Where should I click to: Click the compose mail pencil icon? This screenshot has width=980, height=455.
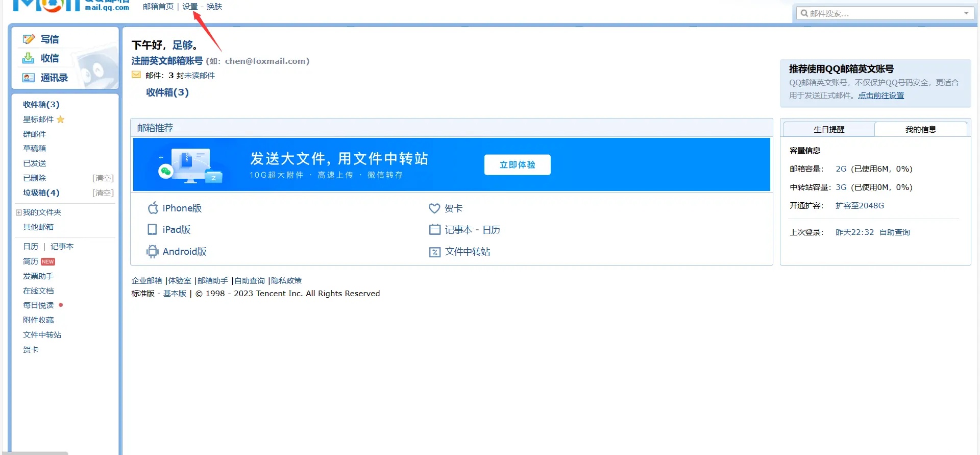coord(29,39)
